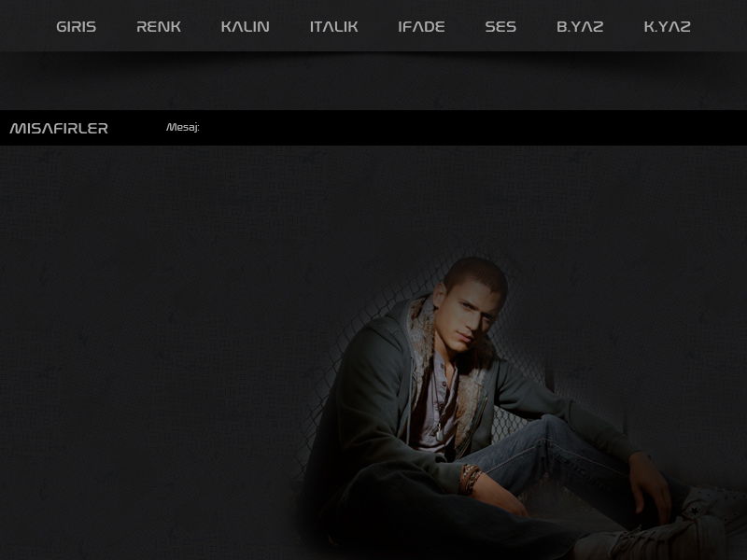This screenshot has width=747, height=560.
Task: Click the Mesaj: label text
Action: (x=183, y=128)
